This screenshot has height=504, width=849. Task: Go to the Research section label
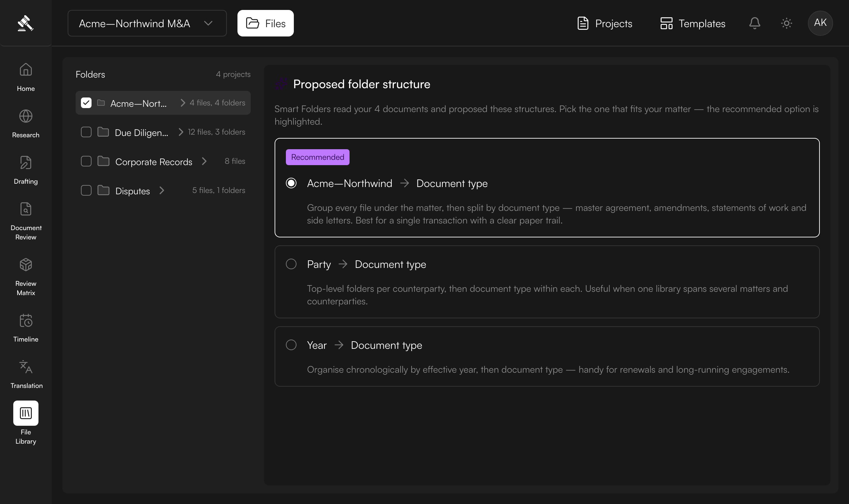pyautogui.click(x=26, y=135)
